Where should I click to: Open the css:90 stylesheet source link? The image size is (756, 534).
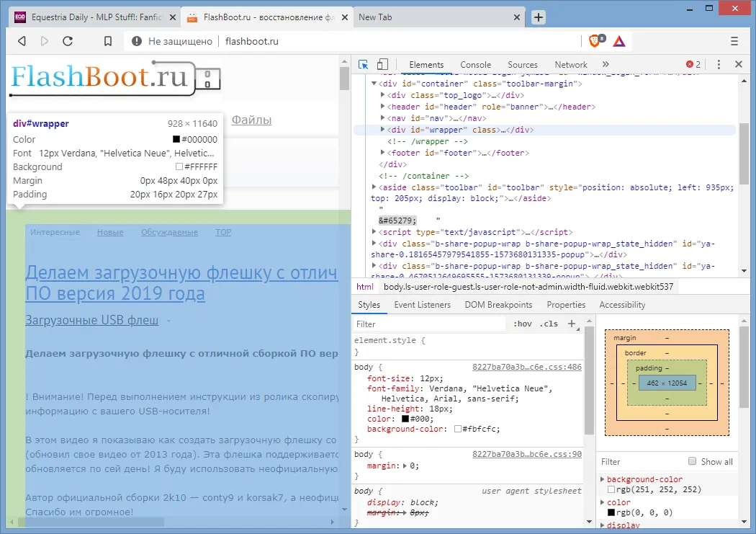[527, 455]
